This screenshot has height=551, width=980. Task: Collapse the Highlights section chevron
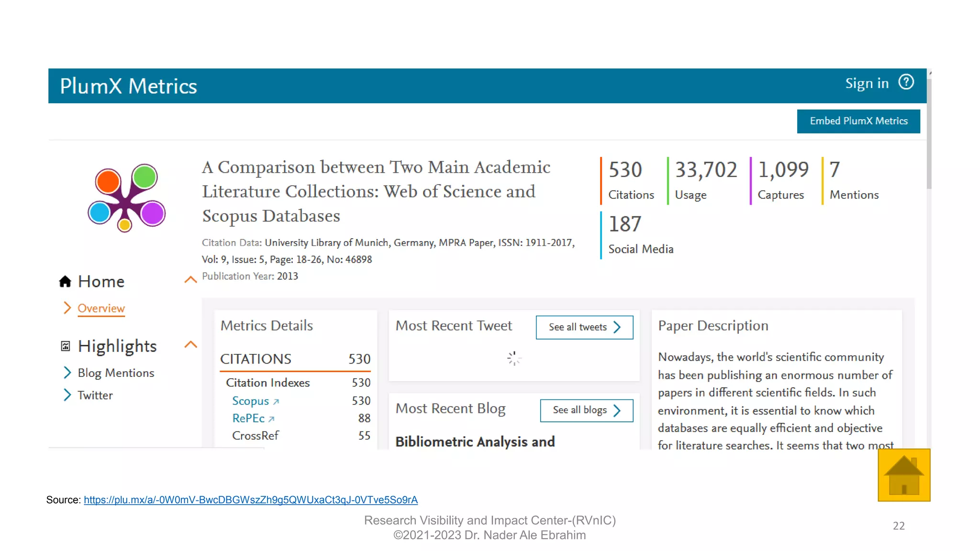pos(190,344)
